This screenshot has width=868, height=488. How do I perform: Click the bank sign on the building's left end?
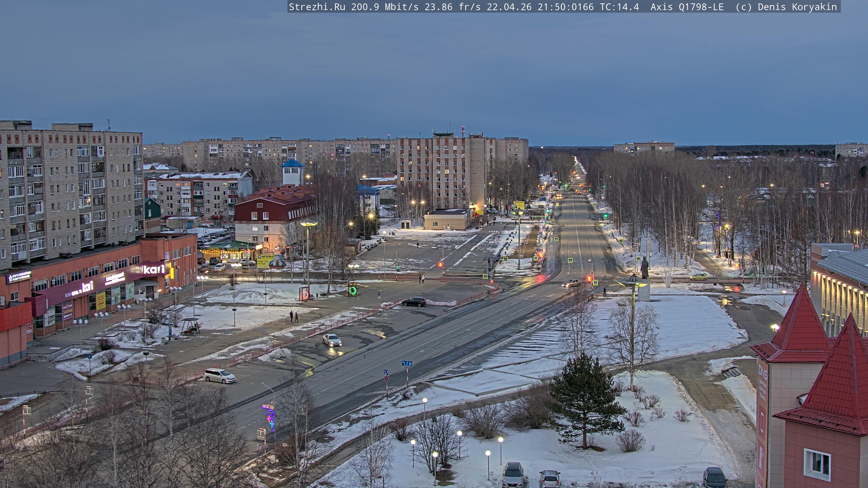19,277
